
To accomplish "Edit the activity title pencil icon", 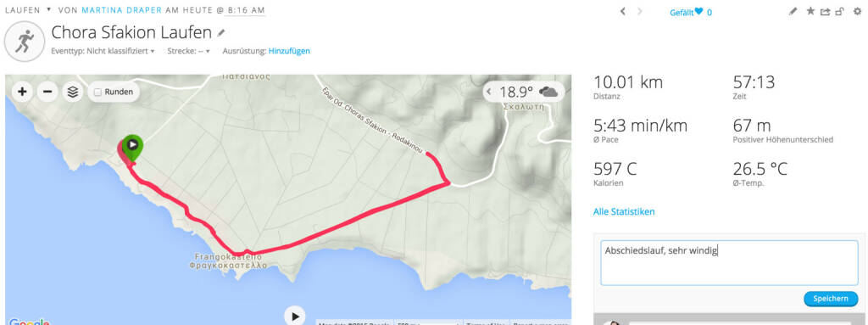I will click(x=221, y=33).
